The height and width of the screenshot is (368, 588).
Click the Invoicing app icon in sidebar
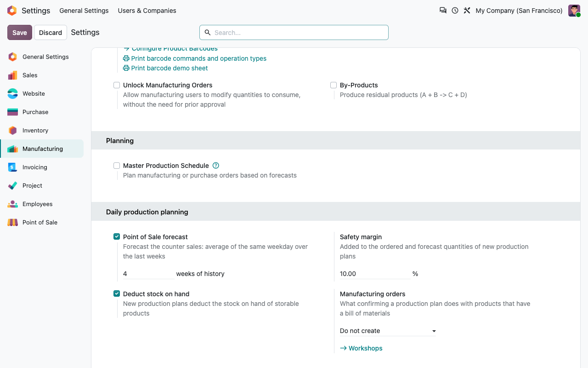point(12,167)
